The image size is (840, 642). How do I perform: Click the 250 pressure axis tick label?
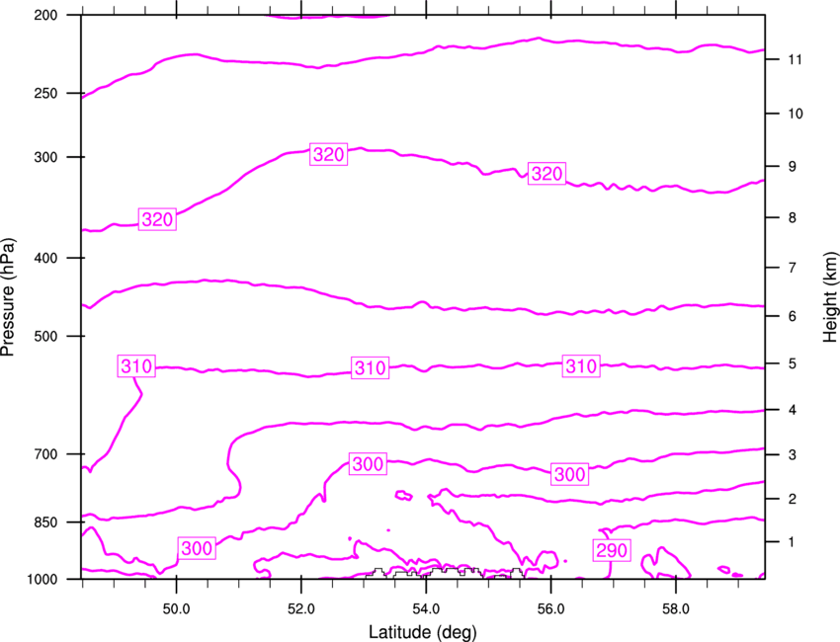point(45,93)
